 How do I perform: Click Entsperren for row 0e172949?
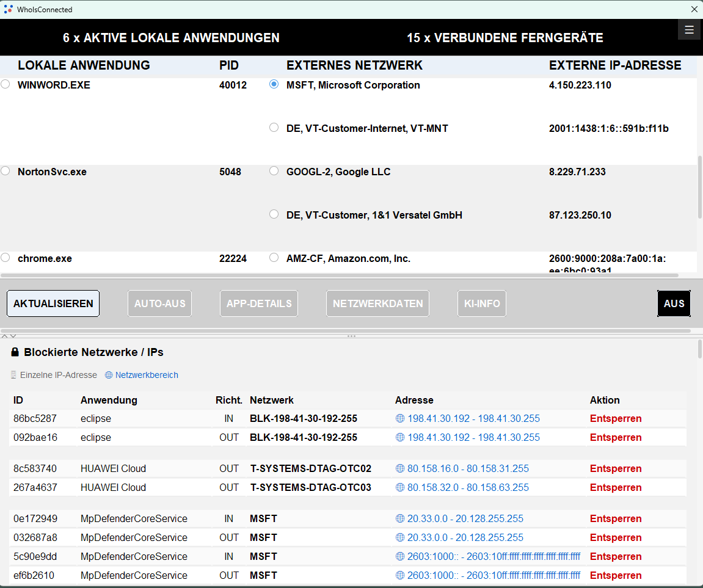point(616,518)
